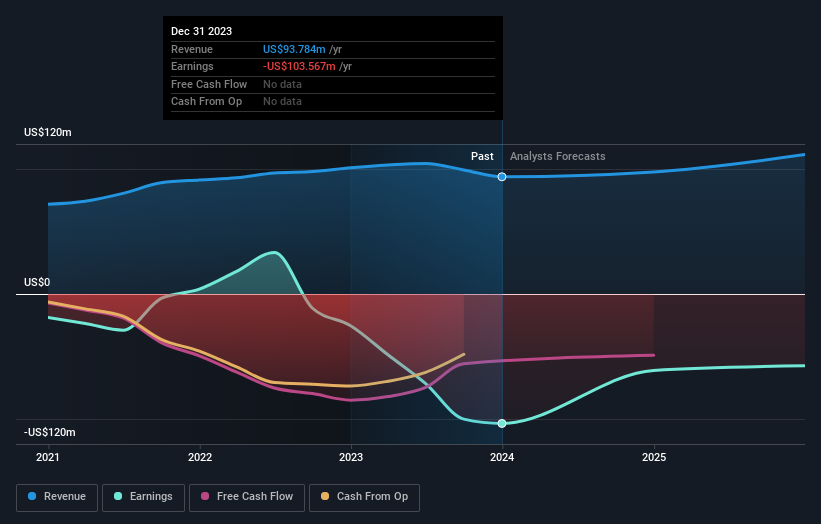Click the Cash From Op tooltip row label
The width and height of the screenshot is (821, 524).
click(x=206, y=102)
